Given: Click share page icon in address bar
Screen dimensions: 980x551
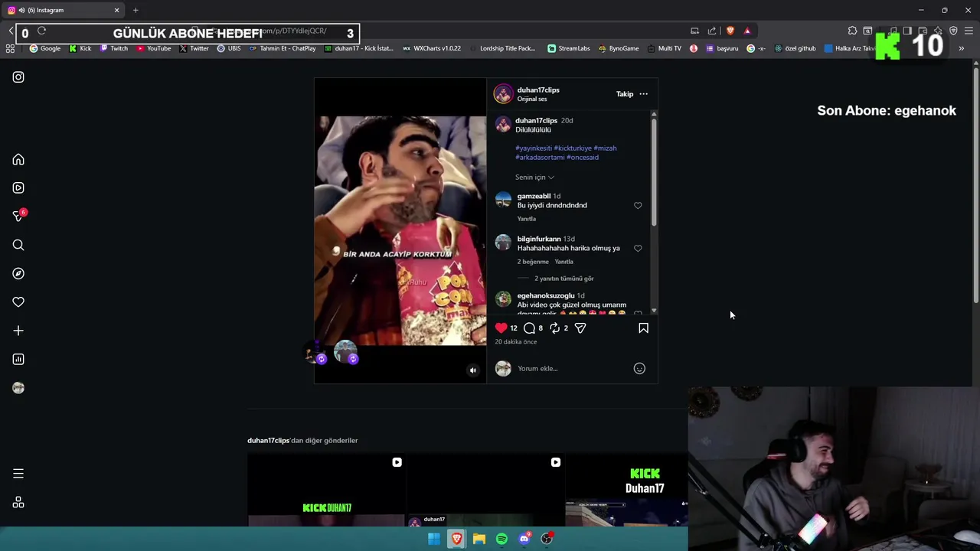Looking at the screenshot, I should pyautogui.click(x=712, y=31).
